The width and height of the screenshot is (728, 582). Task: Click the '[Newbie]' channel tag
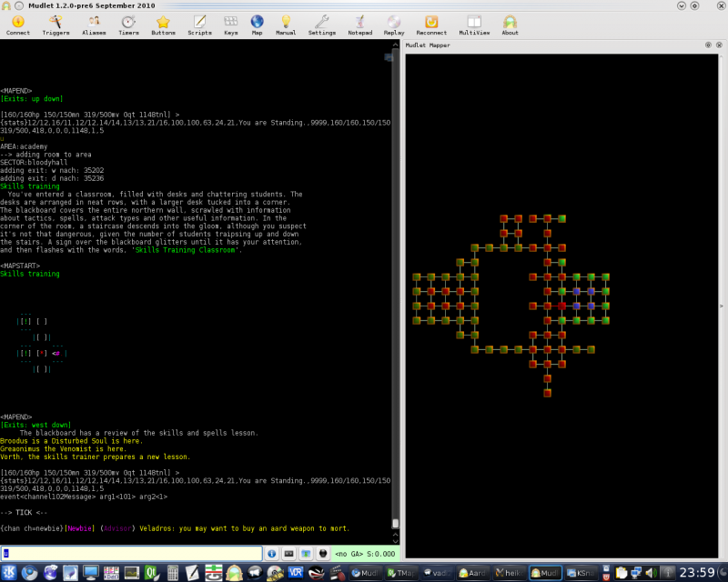(79, 528)
